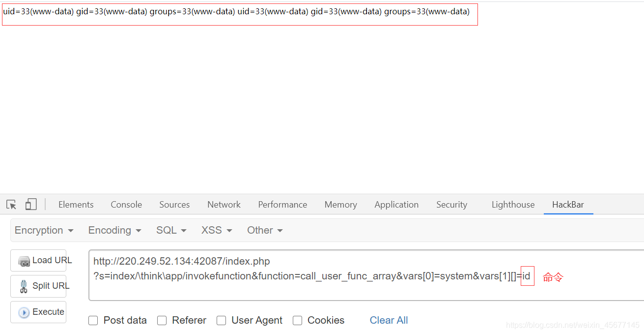
Task: Open the Network tab
Action: coord(224,205)
